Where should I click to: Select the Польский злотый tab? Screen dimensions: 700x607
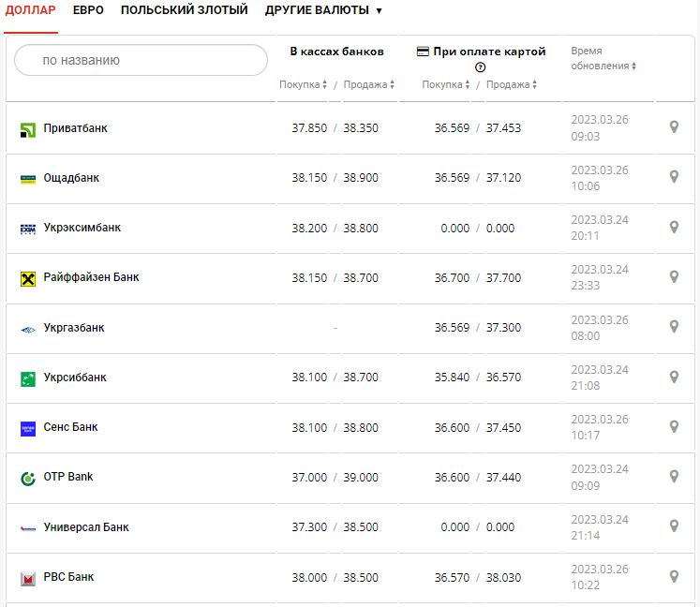185,10
